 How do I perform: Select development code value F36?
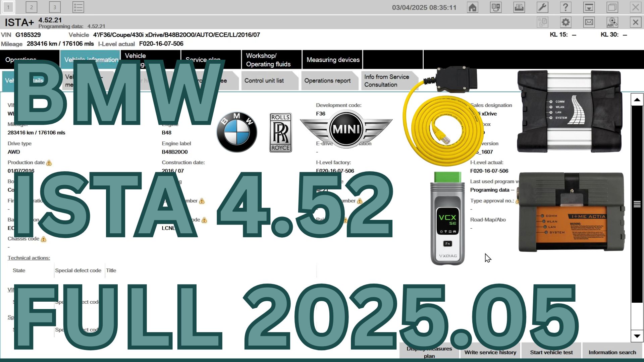click(321, 114)
